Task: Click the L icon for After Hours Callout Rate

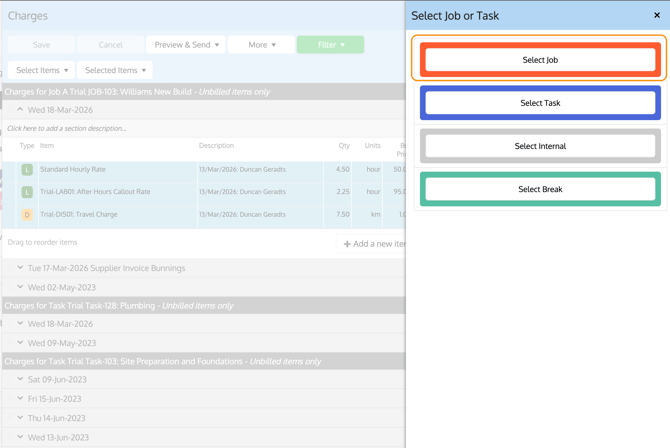Action: [27, 192]
